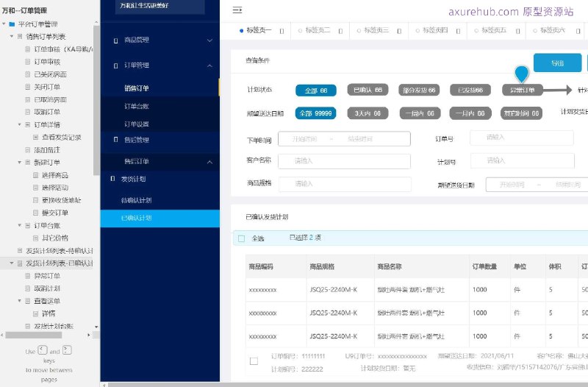
Task: Collapse the 销售订单列表 tree node
Action: pos(12,36)
